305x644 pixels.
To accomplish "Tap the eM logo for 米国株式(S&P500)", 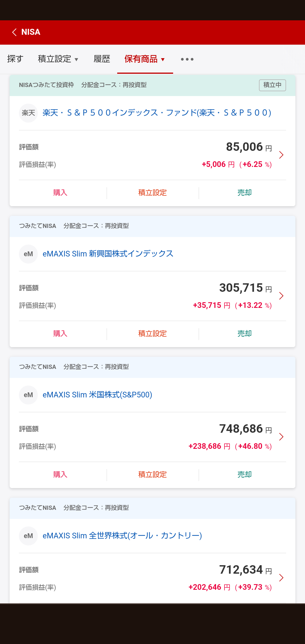I will tap(28, 395).
